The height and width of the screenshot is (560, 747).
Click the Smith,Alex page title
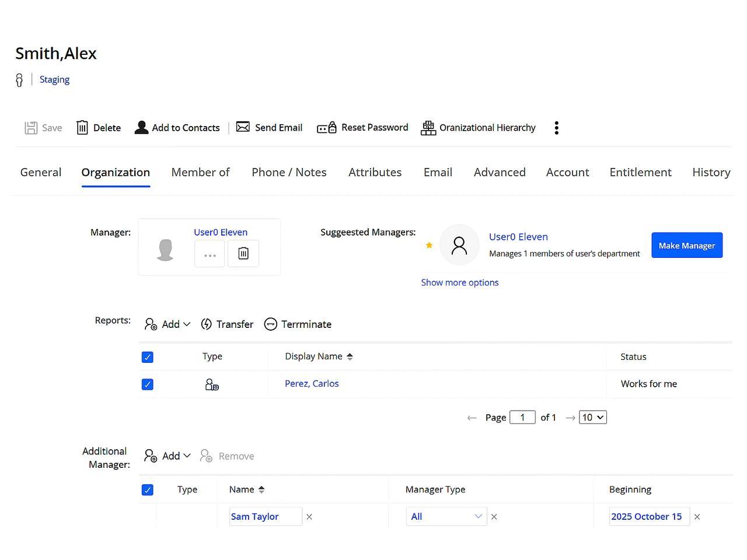56,54
